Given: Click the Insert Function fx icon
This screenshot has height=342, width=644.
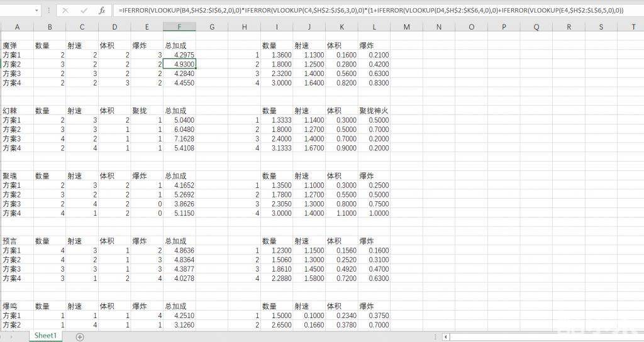Looking at the screenshot, I should (x=102, y=11).
